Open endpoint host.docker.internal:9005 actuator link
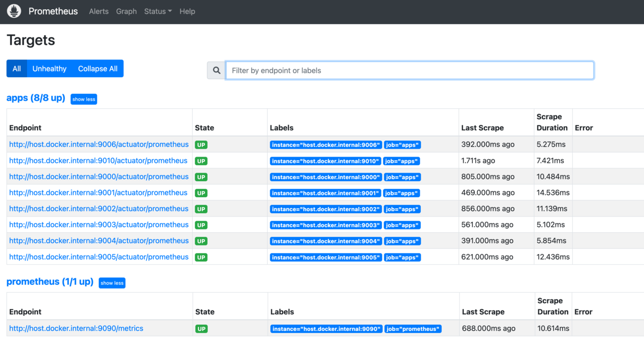This screenshot has width=644, height=349. click(x=99, y=257)
